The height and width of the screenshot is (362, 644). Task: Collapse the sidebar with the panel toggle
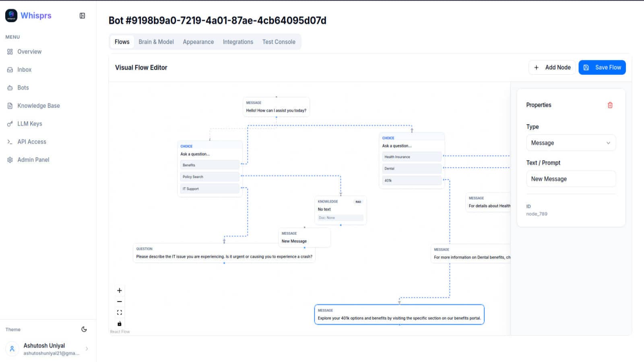coord(82,16)
